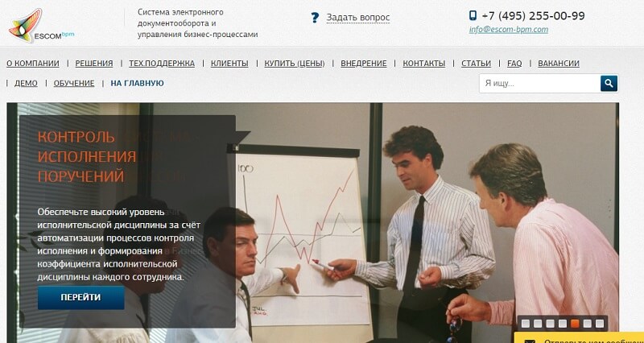The width and height of the screenshot is (644, 343).
Task: Click the envelope icon in chat widget
Action: [x=529, y=341]
